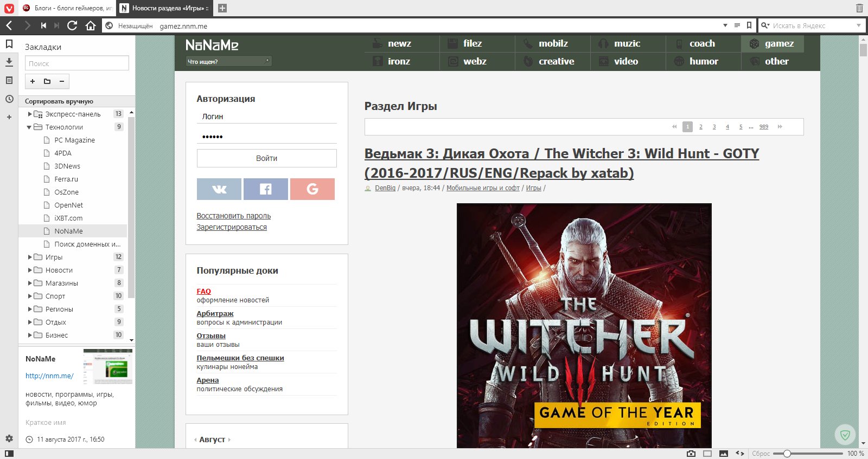The height and width of the screenshot is (459, 868).
Task: Open the closed tabs trash bin
Action: click(x=859, y=8)
